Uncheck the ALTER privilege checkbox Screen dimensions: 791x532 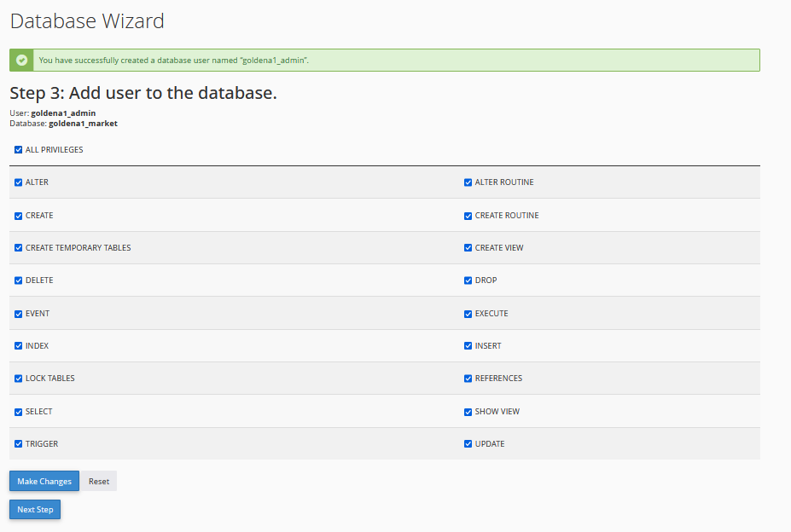(x=18, y=182)
